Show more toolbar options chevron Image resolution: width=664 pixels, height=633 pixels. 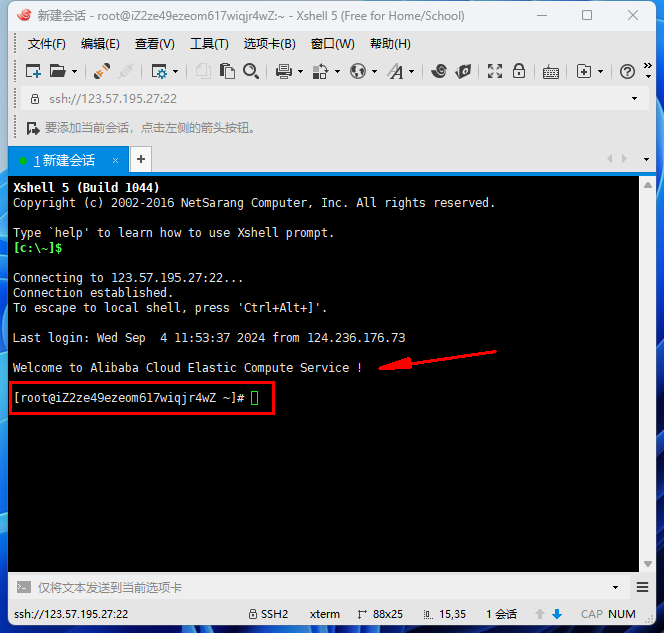point(647,66)
